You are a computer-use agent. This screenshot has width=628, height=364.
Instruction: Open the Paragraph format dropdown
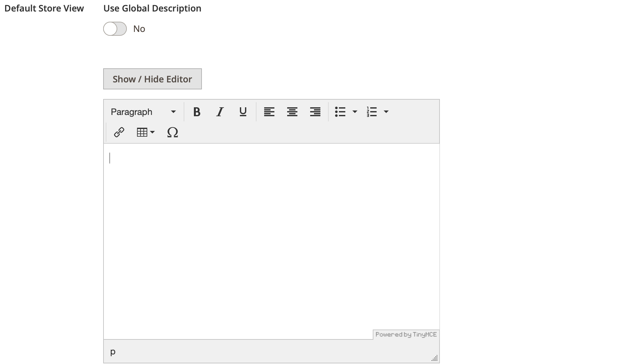143,112
